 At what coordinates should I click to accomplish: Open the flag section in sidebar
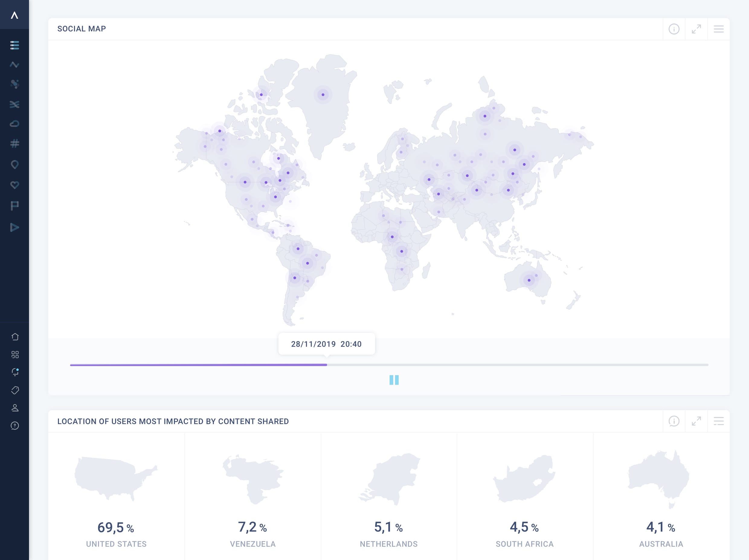14,205
